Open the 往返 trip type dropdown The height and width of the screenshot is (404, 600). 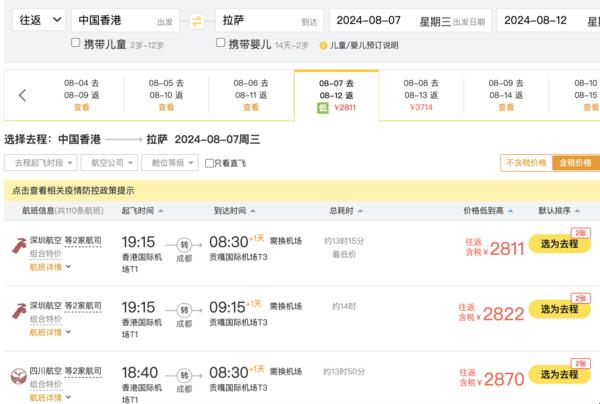pos(39,20)
